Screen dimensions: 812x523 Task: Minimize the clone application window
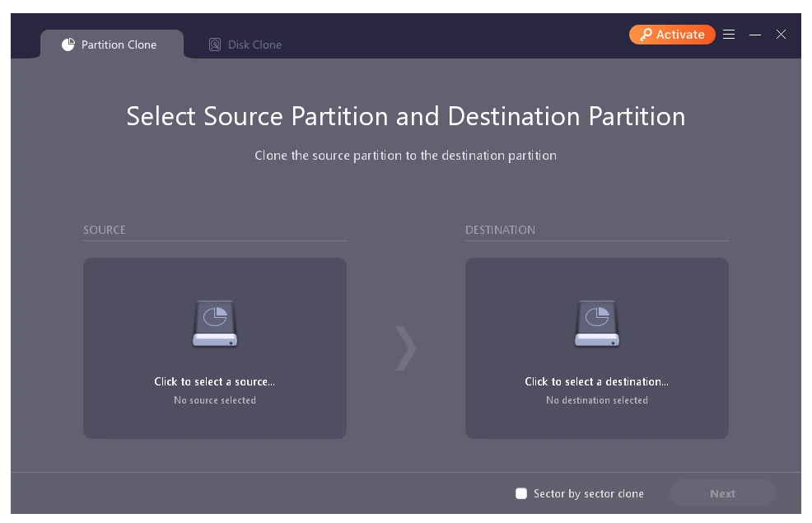click(755, 35)
